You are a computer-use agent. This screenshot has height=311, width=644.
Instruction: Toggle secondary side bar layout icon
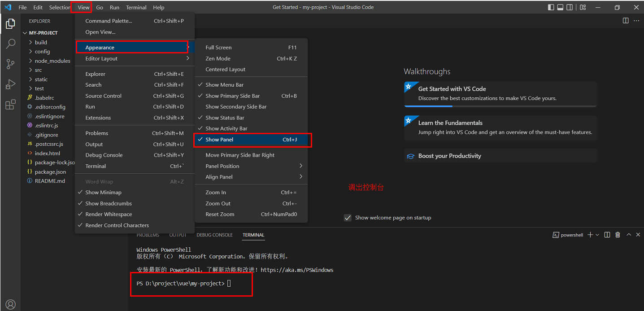570,7
